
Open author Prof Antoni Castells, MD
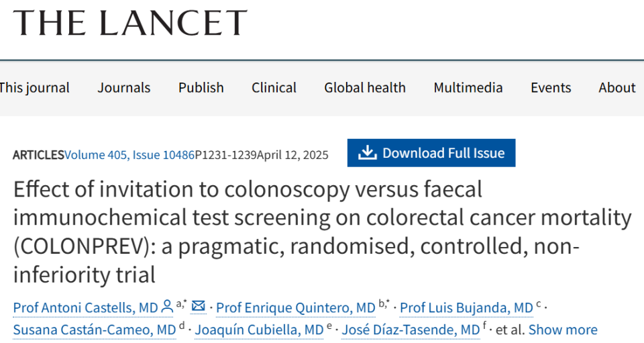tap(86, 307)
